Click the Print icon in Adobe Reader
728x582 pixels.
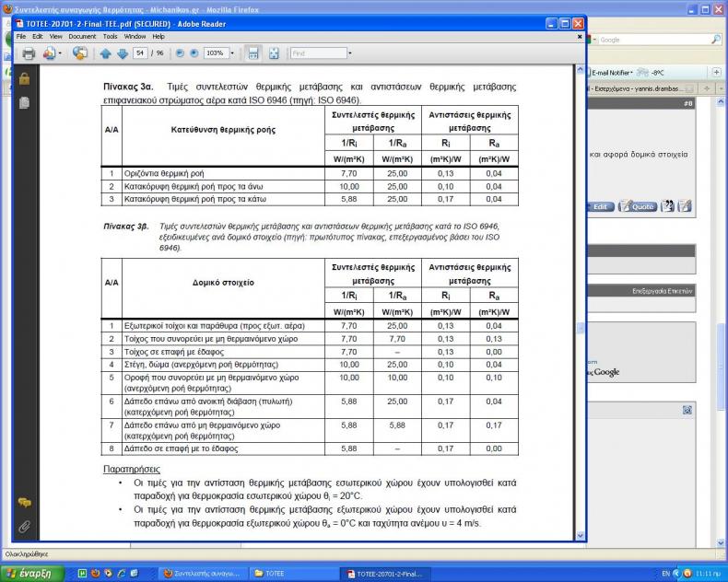[29, 53]
